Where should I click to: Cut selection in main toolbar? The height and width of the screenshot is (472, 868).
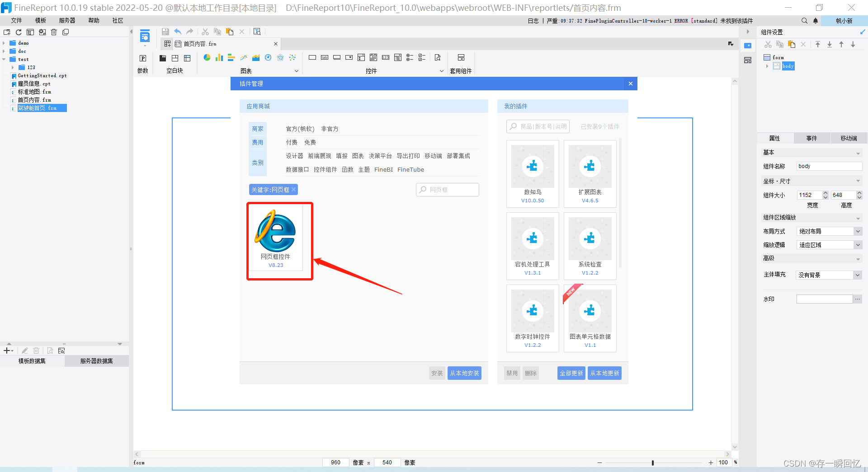pos(205,32)
